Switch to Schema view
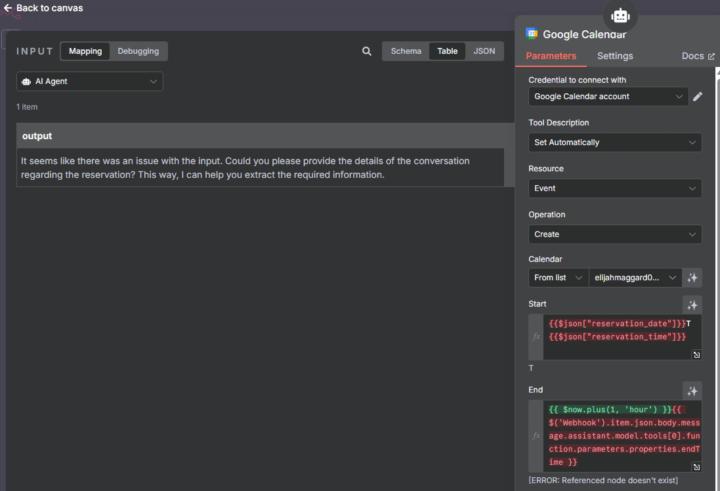This screenshot has height=491, width=720. coord(406,51)
